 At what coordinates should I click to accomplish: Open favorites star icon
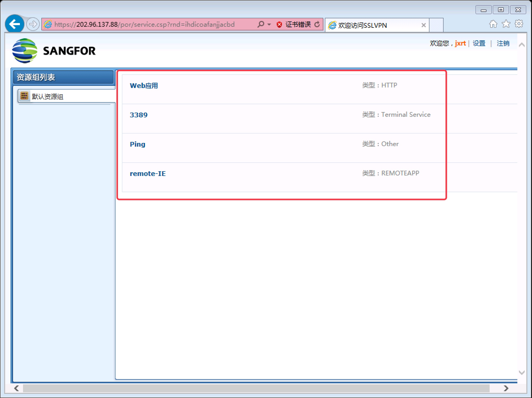click(506, 24)
